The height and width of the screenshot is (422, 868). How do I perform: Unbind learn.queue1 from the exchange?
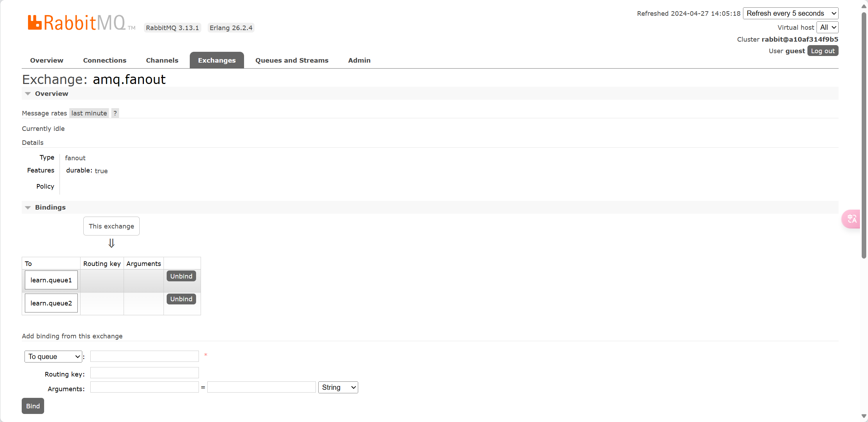pos(181,276)
